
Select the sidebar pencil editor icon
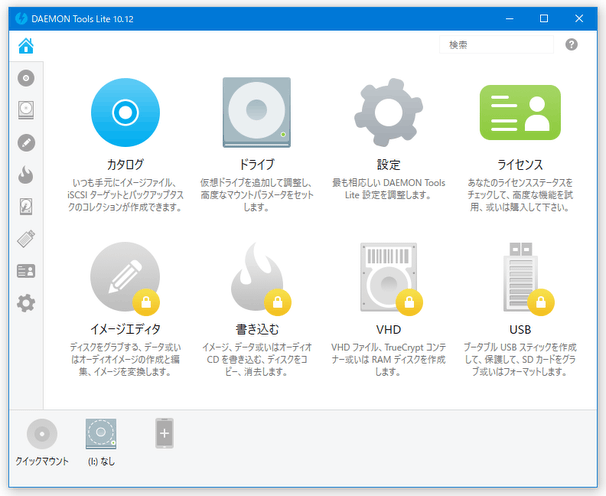coord(26,143)
